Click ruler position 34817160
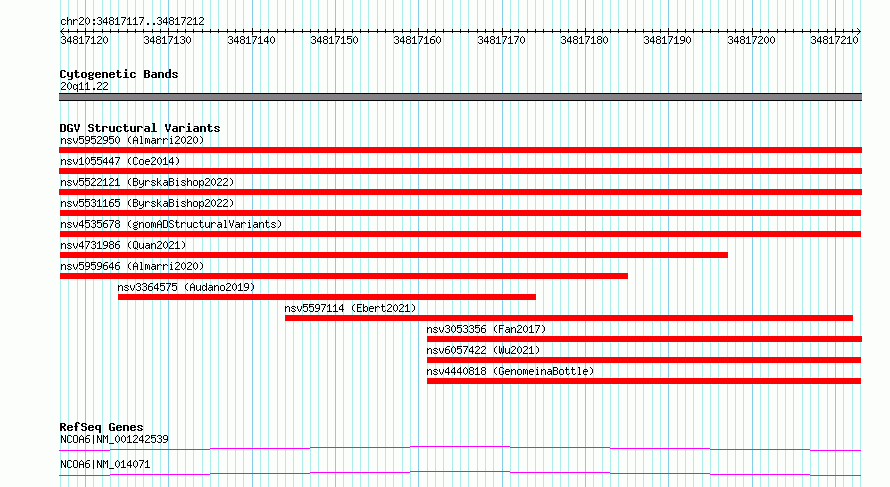 (417, 40)
